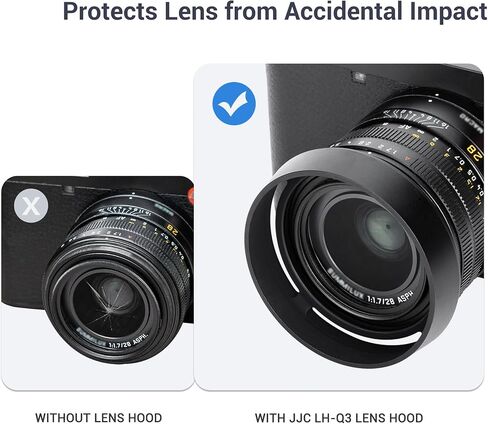Click the blue checkmark badge

(x=234, y=104)
